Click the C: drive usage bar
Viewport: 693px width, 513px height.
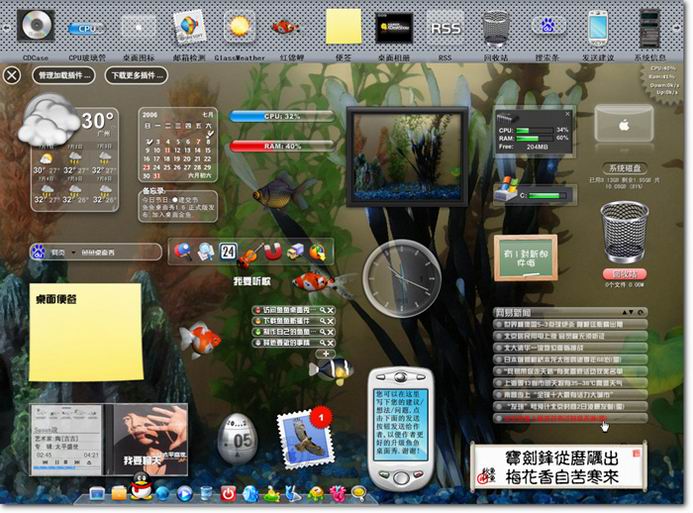point(546,195)
